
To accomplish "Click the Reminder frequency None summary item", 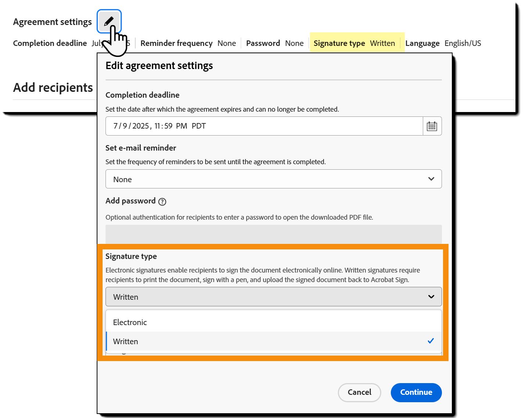I will coord(188,43).
